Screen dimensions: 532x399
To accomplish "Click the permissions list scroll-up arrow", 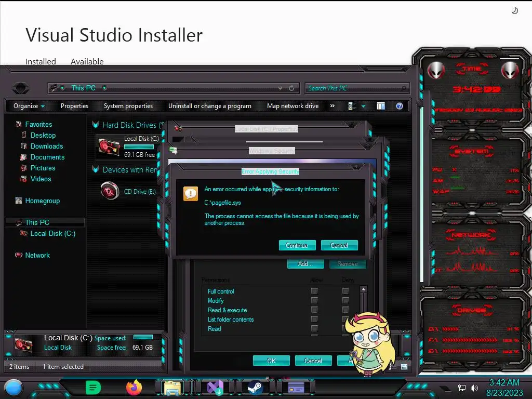I will tap(363, 289).
